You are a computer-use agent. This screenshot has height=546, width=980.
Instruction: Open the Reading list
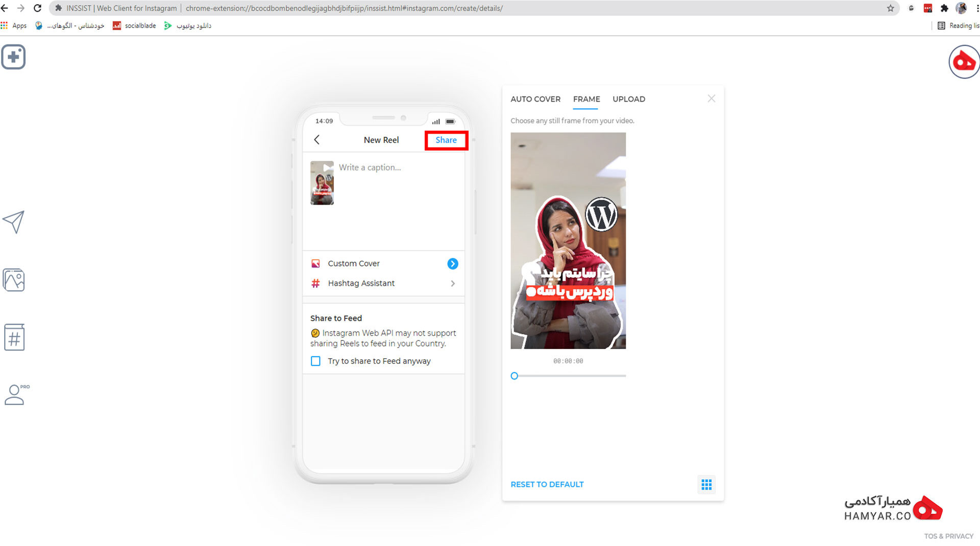click(958, 26)
